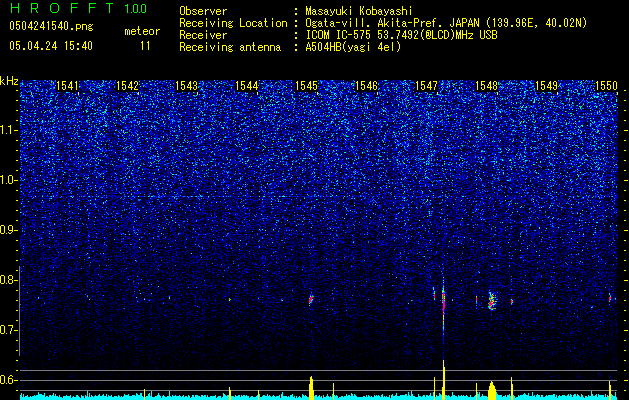Click the date stamp 05.04.24 15:40
629x400 pixels.
click(x=51, y=46)
